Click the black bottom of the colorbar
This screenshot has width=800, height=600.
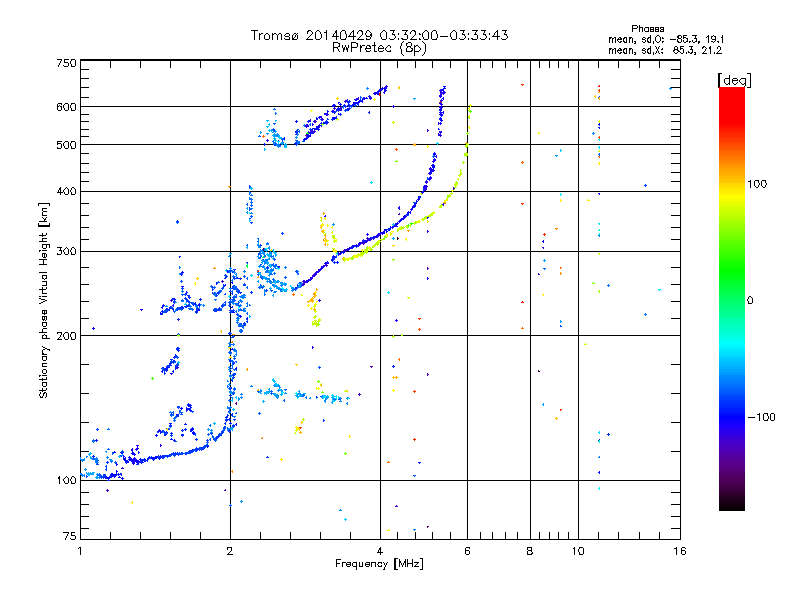pos(732,504)
